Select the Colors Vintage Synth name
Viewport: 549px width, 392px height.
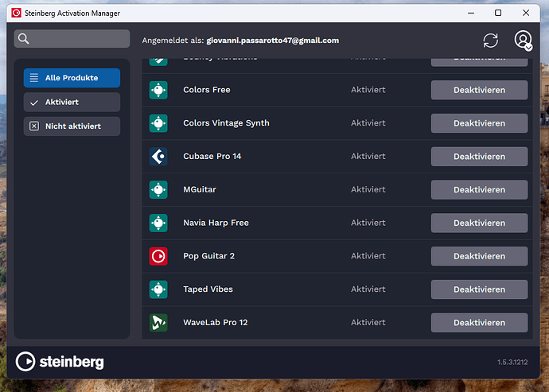click(226, 123)
